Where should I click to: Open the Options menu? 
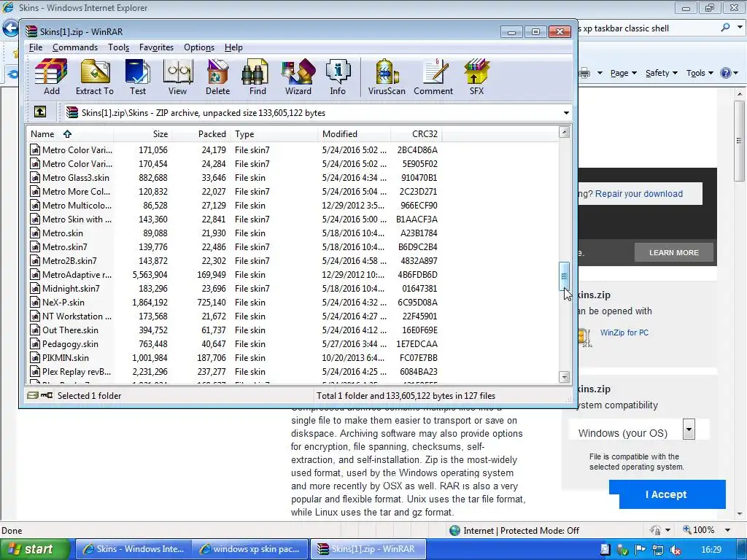[199, 47]
